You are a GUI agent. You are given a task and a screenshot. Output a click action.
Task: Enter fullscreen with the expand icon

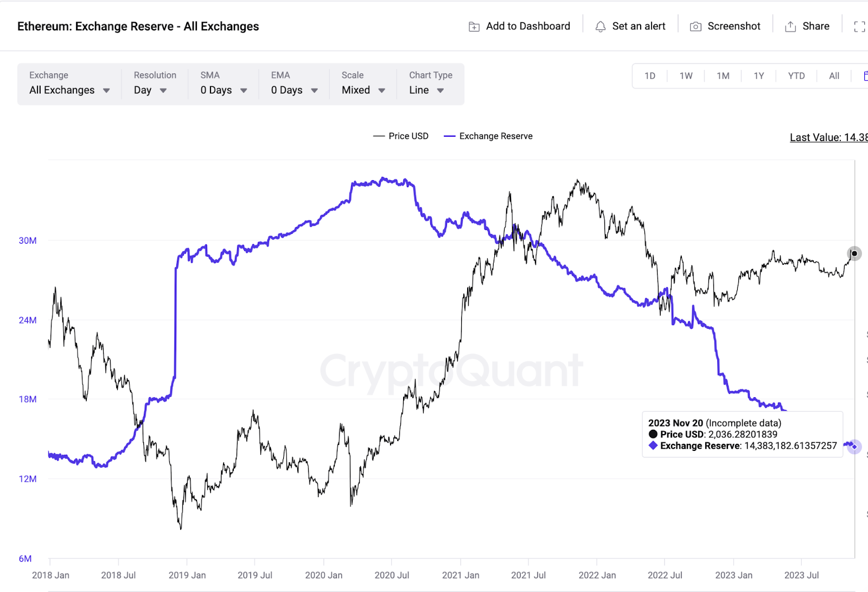pyautogui.click(x=859, y=27)
